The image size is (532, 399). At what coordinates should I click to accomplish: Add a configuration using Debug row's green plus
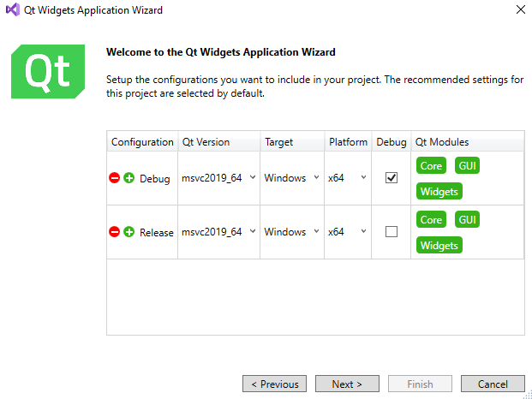[129, 177]
